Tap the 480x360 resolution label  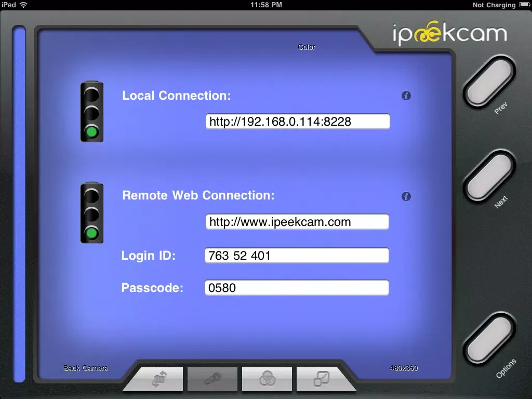coord(403,368)
